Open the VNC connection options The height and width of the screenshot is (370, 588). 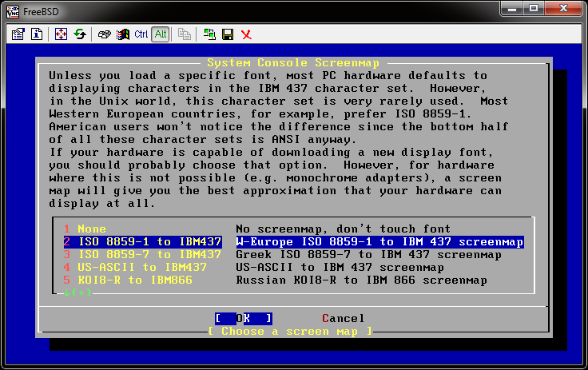click(x=18, y=34)
